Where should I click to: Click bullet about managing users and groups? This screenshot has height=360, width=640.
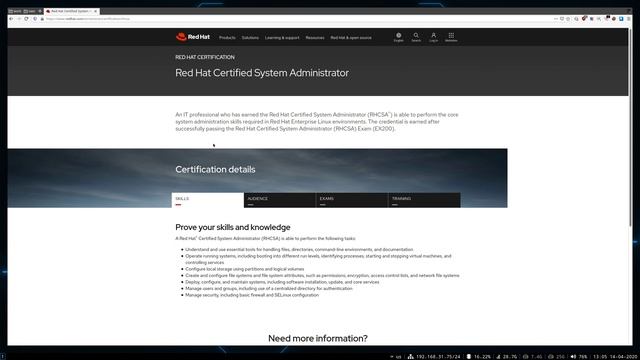[269, 289]
